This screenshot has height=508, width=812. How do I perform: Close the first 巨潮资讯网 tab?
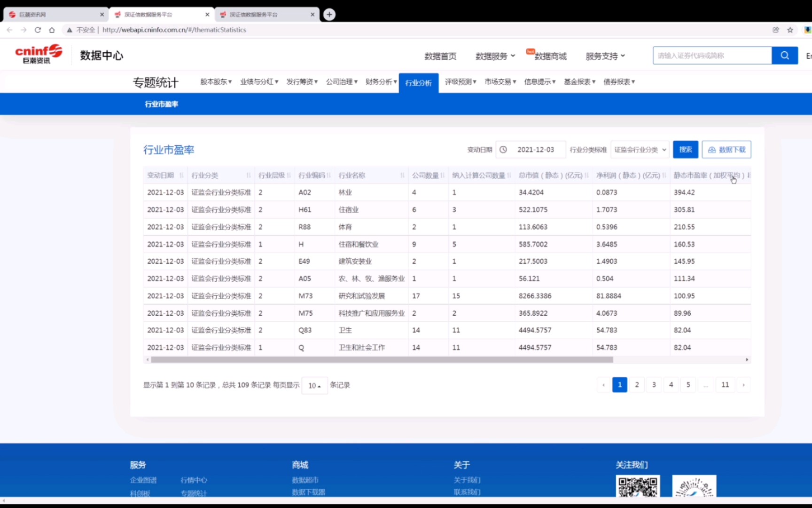(x=102, y=15)
